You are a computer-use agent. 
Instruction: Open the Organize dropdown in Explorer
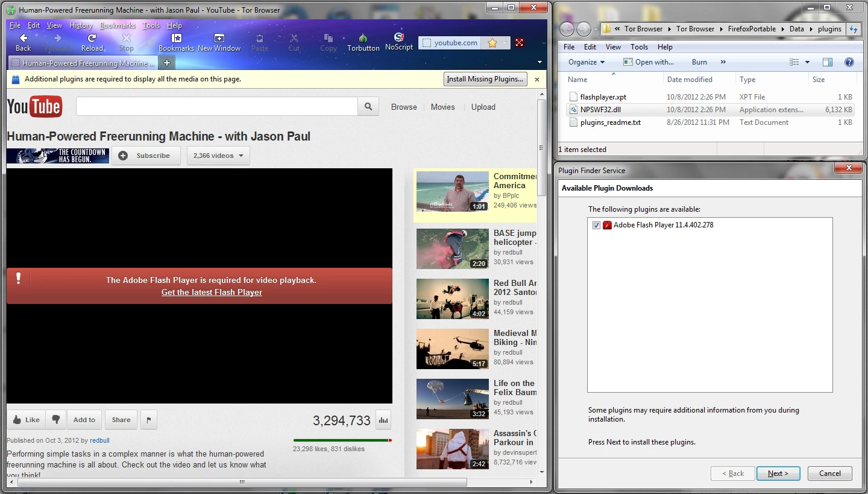click(586, 62)
